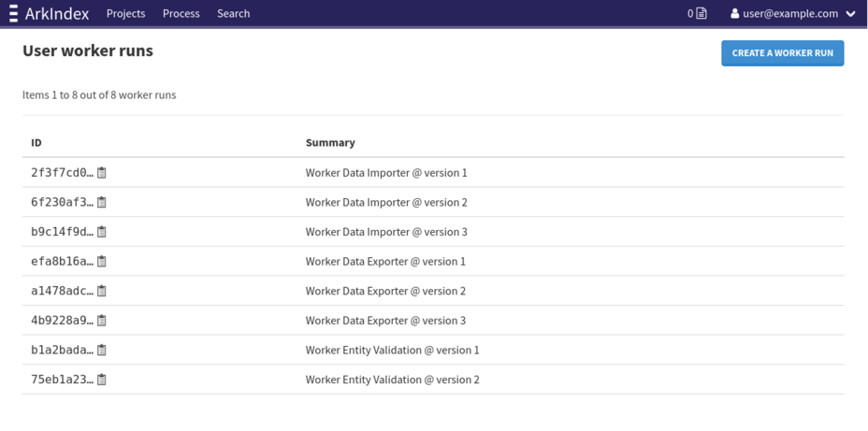The image size is (868, 431).
Task: Click the ArkIndex brand name
Action: pos(57,13)
